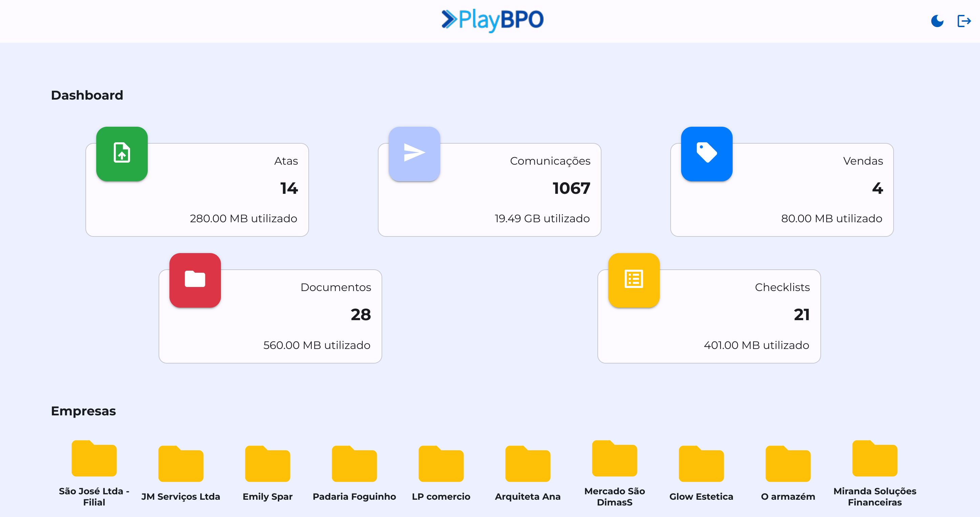
Task: Click the LP comercio label
Action: tap(441, 496)
